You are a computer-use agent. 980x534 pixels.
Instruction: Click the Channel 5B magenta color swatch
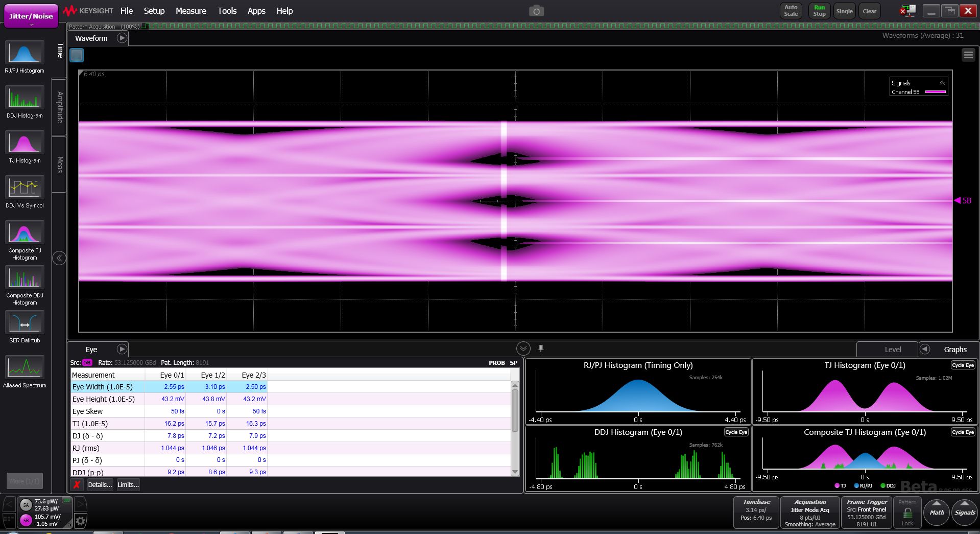935,92
